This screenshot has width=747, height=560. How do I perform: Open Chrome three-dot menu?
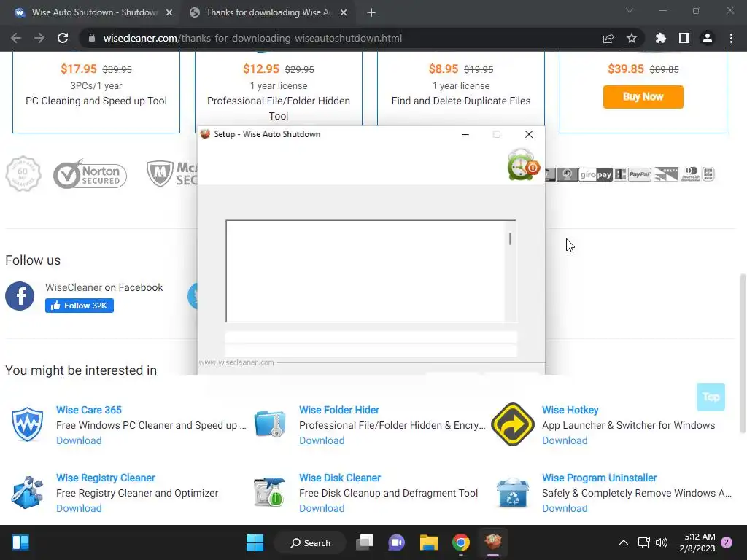pos(731,38)
